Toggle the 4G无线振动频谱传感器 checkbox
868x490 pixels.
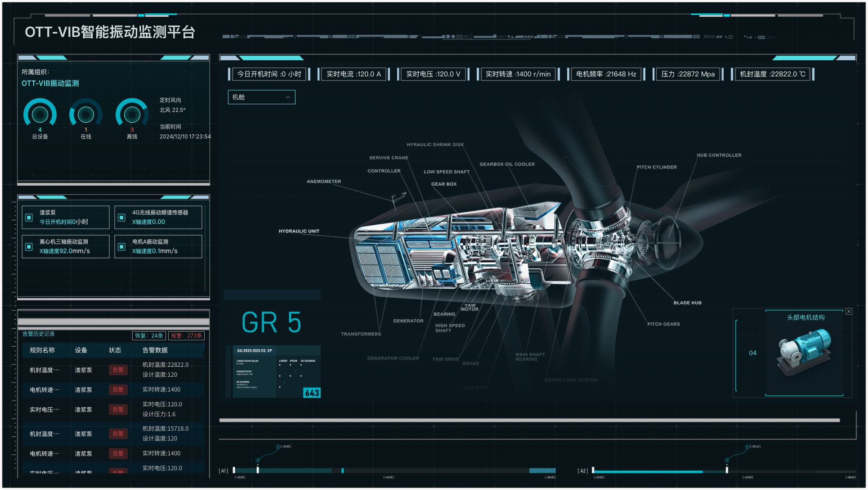(121, 218)
